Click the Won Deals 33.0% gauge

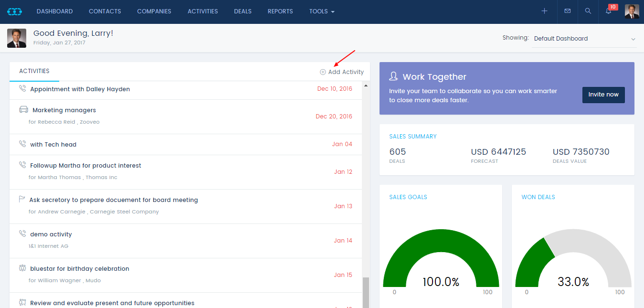(573, 258)
